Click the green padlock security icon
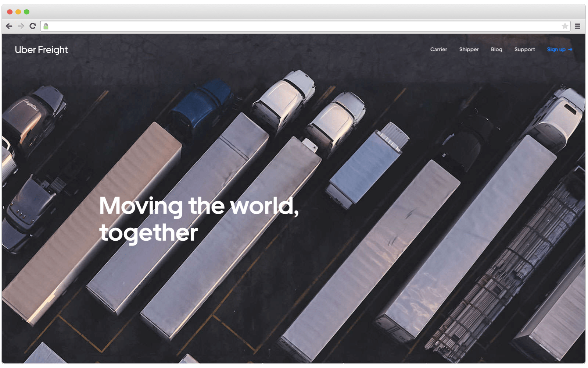Screen dimensions: 588x368 pyautogui.click(x=46, y=26)
